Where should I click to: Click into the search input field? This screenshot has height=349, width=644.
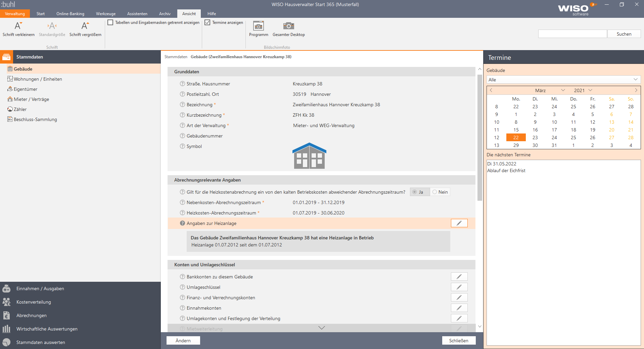pyautogui.click(x=572, y=34)
